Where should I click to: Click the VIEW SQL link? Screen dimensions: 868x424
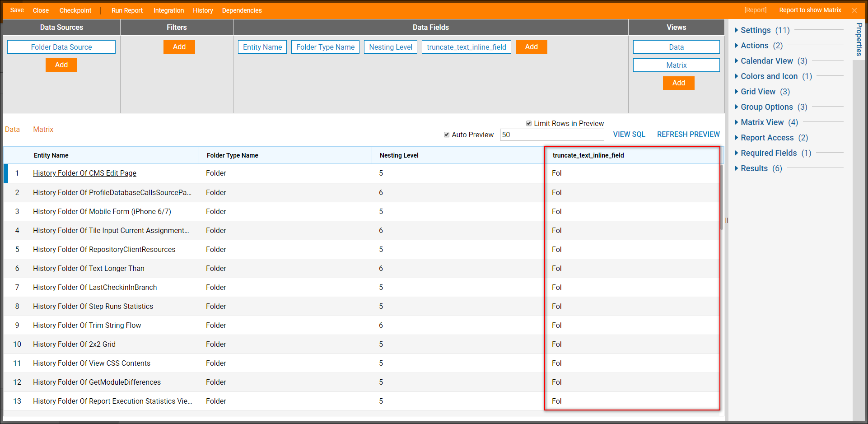[629, 135]
